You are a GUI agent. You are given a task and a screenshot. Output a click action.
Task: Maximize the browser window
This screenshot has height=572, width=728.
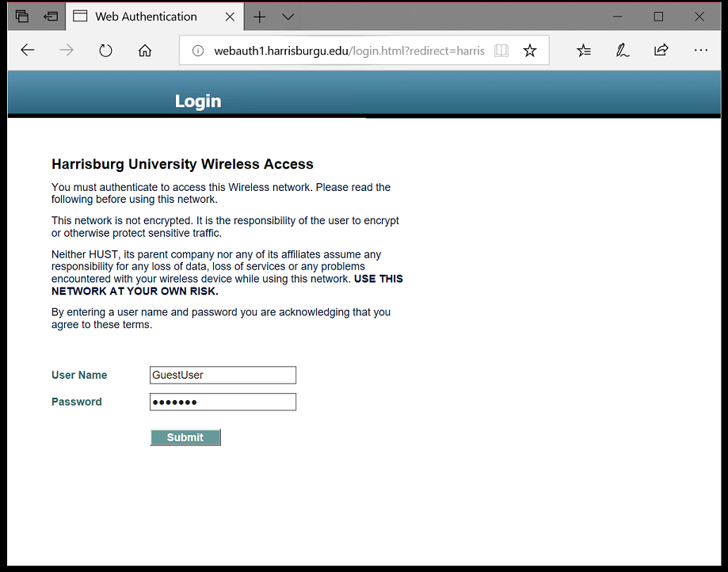658,17
